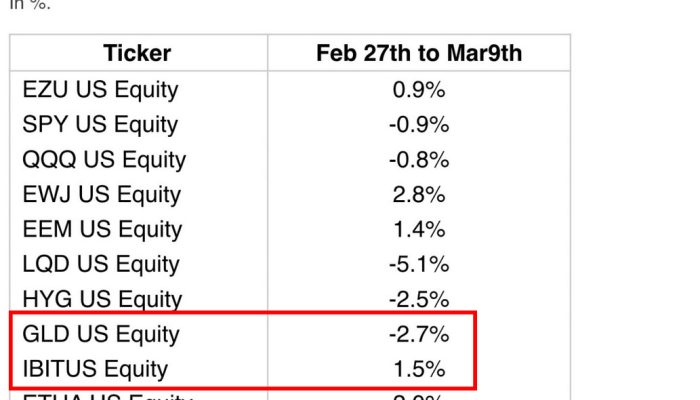The image size is (700, 400).
Task: Click the 1.4% value for EEM
Action: [419, 229]
